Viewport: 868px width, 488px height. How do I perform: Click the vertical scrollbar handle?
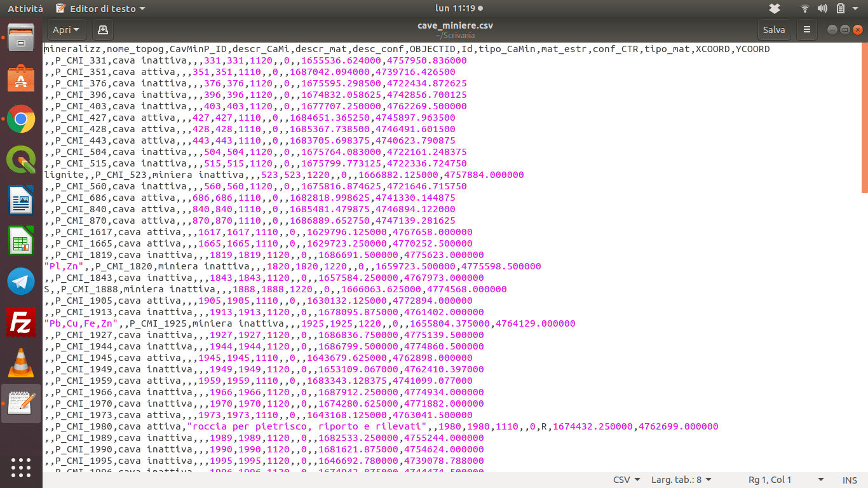(864, 118)
